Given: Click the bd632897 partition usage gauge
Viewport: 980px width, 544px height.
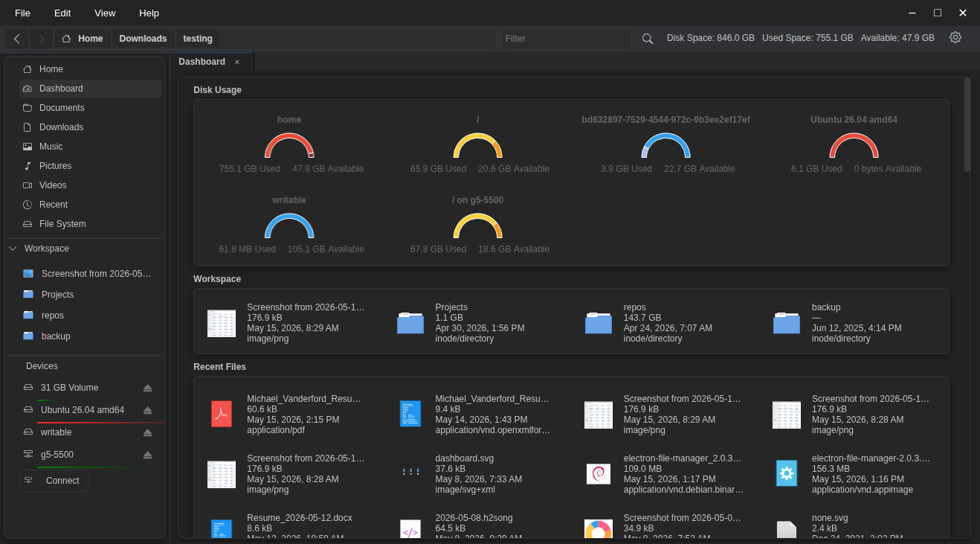Looking at the screenshot, I should (666, 146).
